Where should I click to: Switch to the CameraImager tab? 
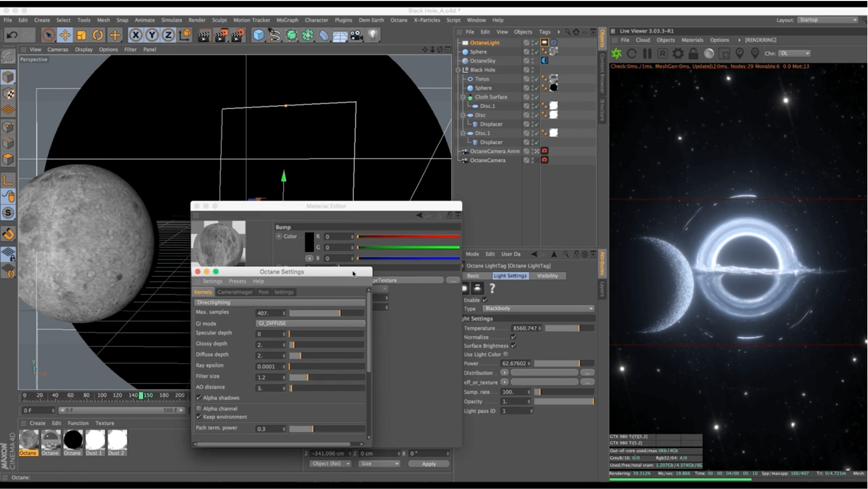coord(235,292)
